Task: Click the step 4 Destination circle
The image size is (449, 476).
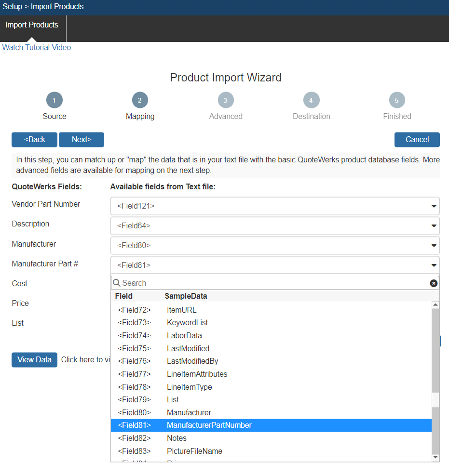Action: pyautogui.click(x=311, y=100)
